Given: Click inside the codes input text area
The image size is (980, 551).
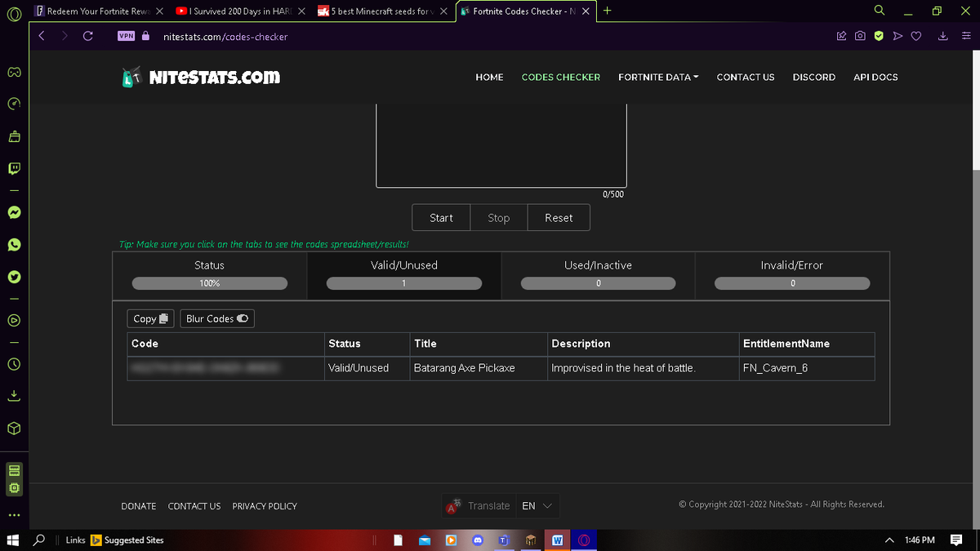Looking at the screenshot, I should point(501,145).
